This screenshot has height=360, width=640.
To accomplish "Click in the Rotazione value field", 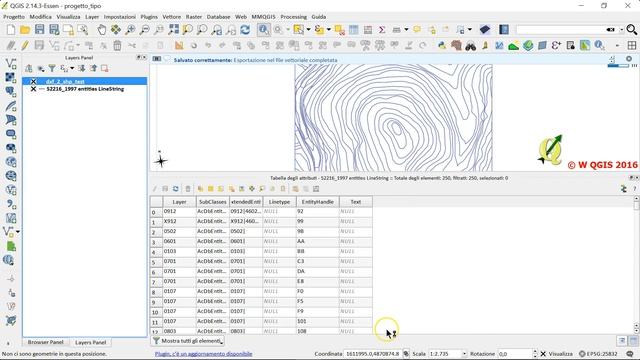I will 514,353.
